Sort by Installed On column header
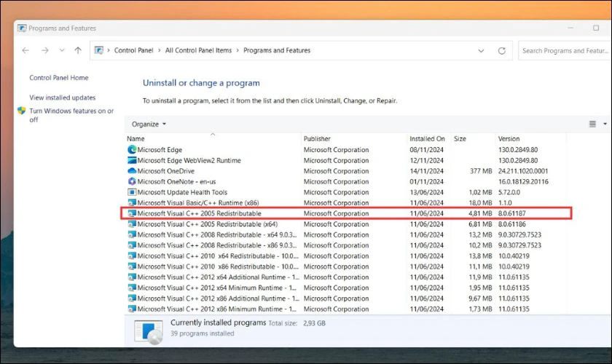The width and height of the screenshot is (612, 364). 427,138
